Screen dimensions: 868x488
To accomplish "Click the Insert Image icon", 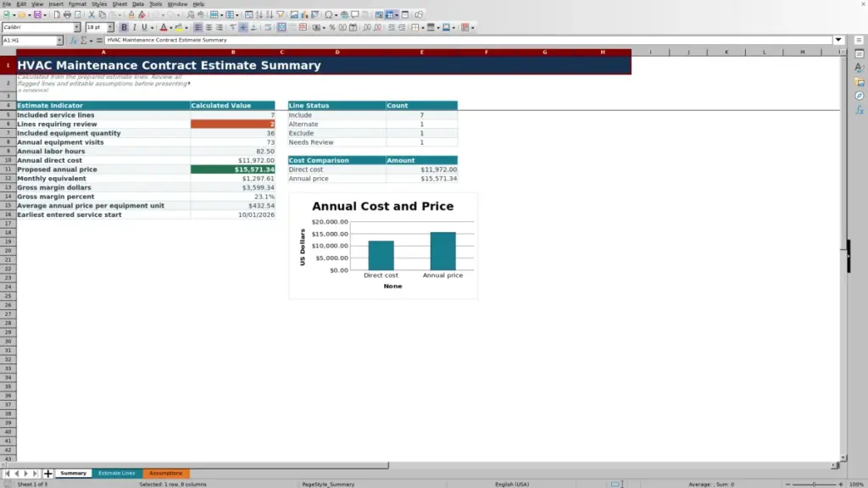I will click(x=294, y=14).
